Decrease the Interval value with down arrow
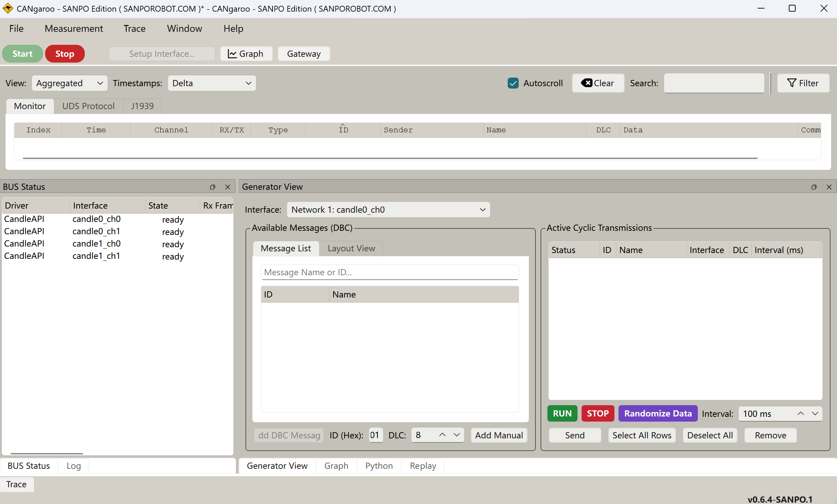 [815, 414]
